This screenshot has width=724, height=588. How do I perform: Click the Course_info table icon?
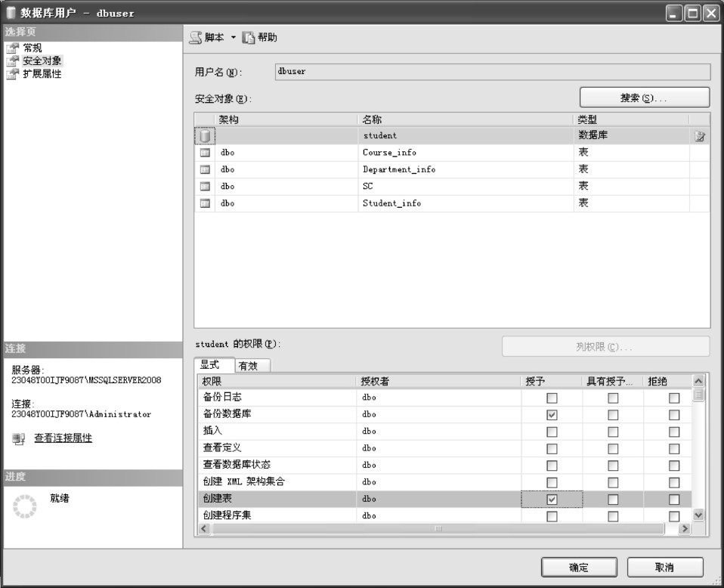(205, 153)
